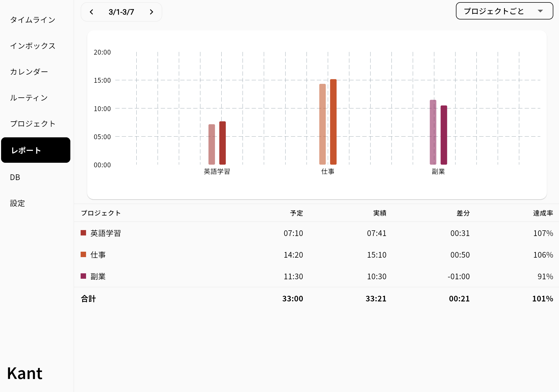Click the 達成率 column header
Image resolution: width=559 pixels, height=392 pixels.
[x=543, y=213]
